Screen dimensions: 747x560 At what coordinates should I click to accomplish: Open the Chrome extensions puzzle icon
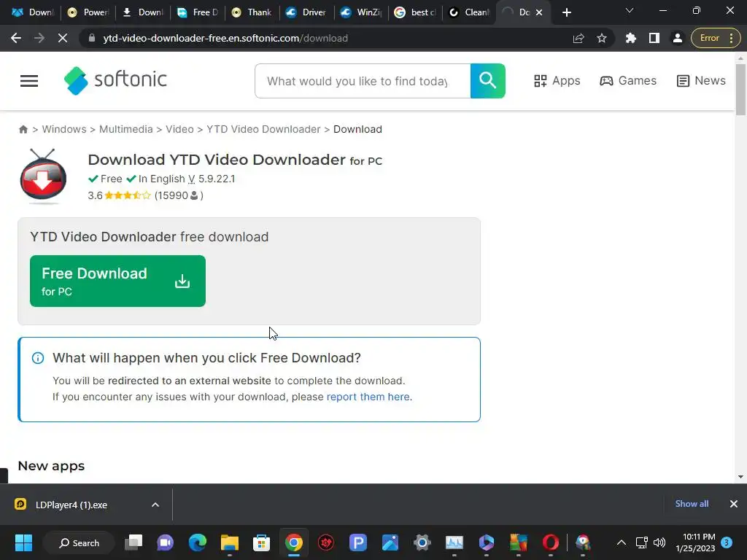point(631,38)
